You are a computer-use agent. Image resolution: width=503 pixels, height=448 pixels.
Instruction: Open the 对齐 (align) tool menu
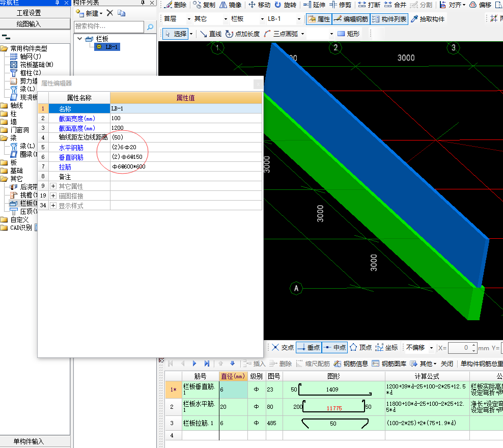pos(452,5)
